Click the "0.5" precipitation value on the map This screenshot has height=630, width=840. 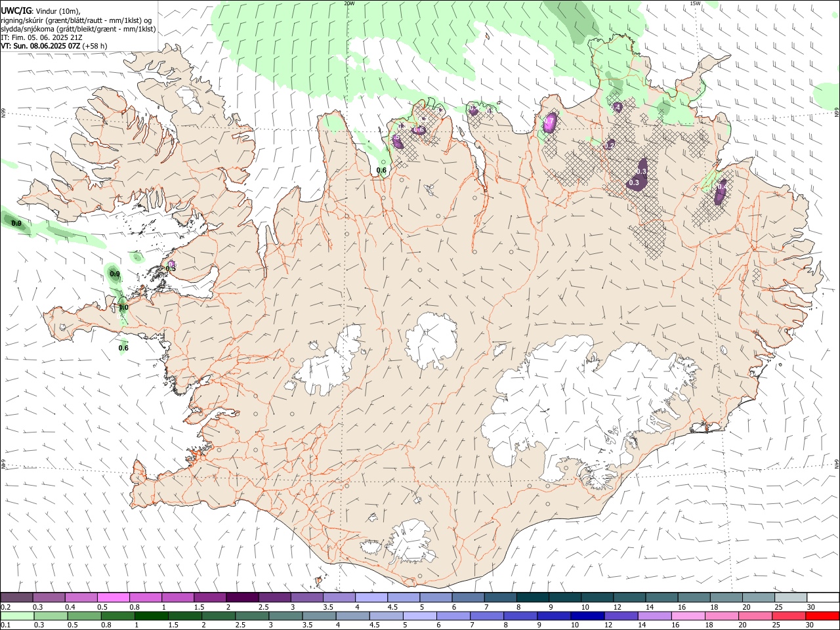point(171,268)
